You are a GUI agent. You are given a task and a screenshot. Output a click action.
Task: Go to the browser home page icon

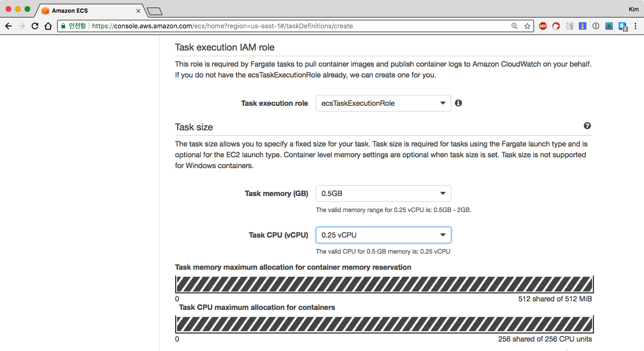48,26
